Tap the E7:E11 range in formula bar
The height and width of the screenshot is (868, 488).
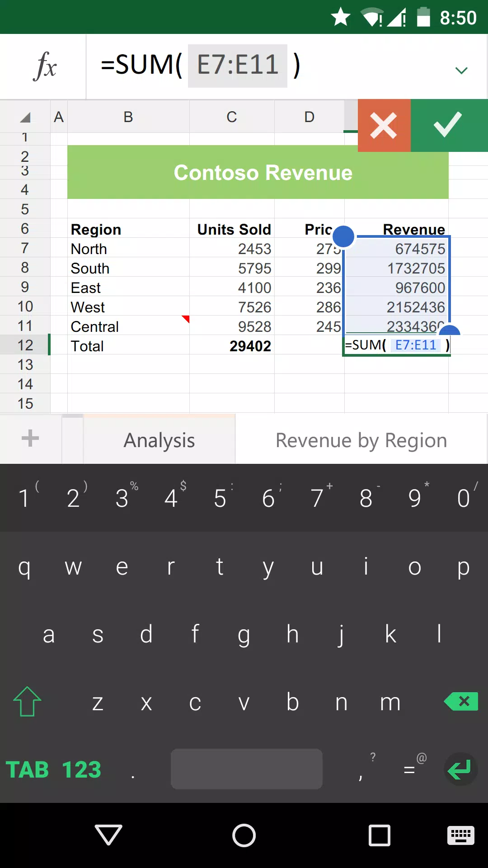(x=238, y=65)
